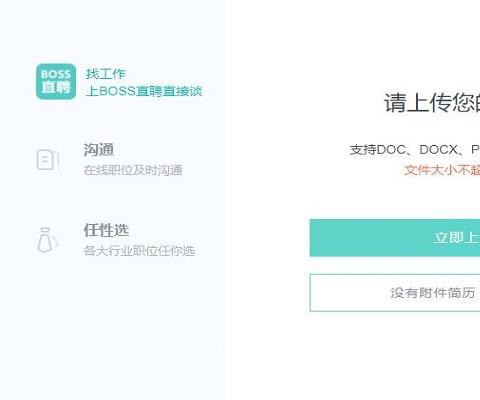Click the BOSS直聘 logo icon
The width and height of the screenshot is (480, 400).
[56, 82]
